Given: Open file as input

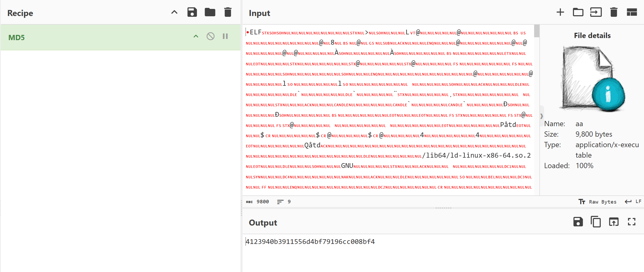Looking at the screenshot, I should coord(596,12).
